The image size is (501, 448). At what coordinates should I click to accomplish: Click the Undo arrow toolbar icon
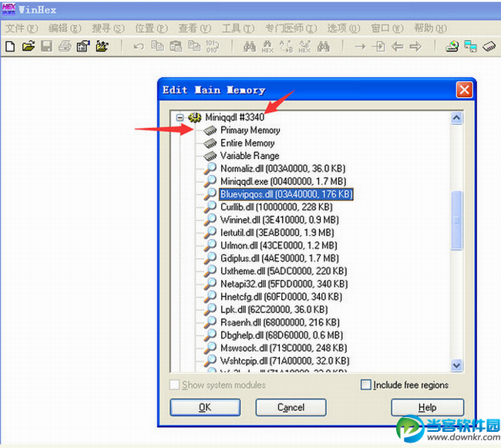click(138, 47)
